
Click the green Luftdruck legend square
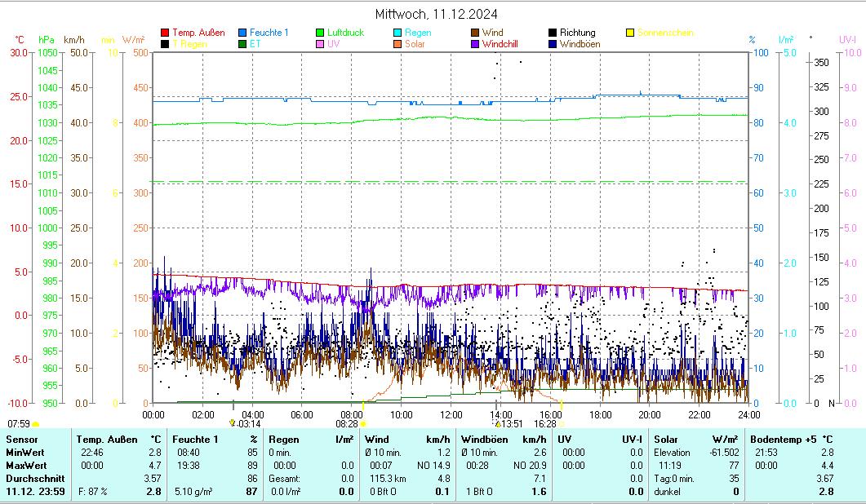[320, 33]
